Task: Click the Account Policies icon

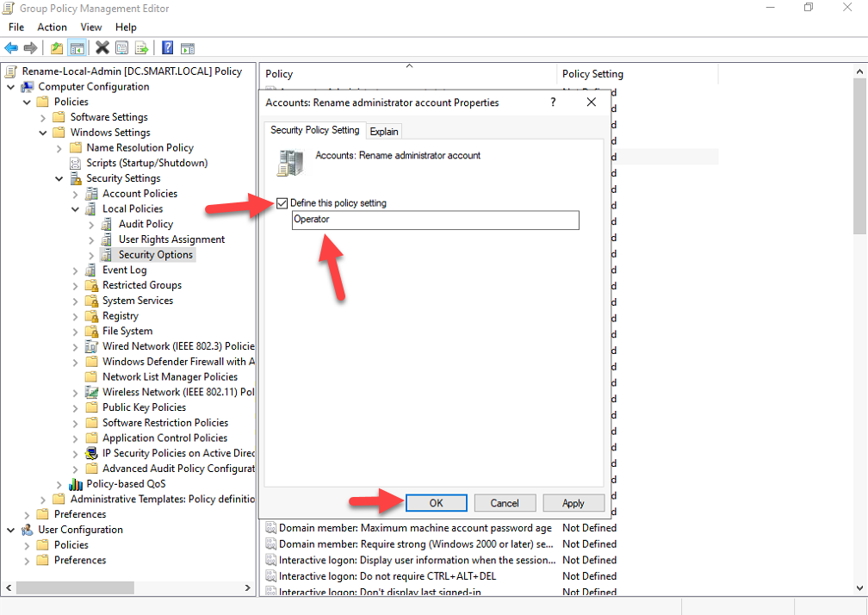Action: point(92,194)
